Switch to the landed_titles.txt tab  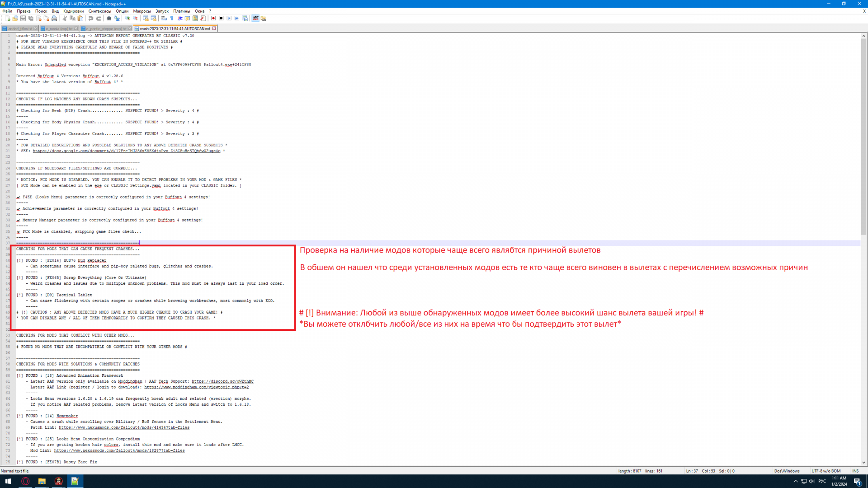coord(20,28)
